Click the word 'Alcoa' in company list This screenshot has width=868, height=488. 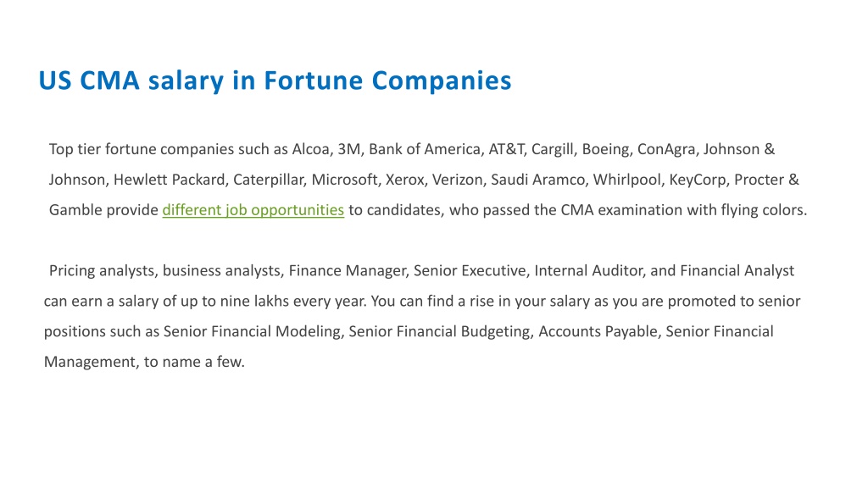coord(310,149)
